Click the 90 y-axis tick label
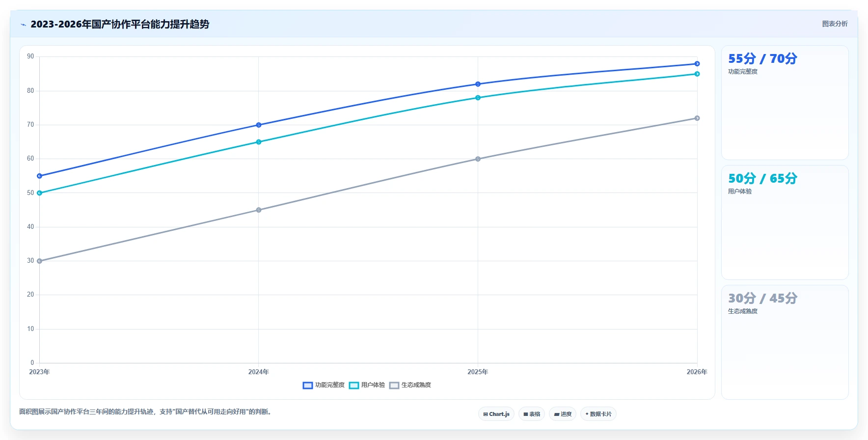The height and width of the screenshot is (440, 868). pos(30,56)
